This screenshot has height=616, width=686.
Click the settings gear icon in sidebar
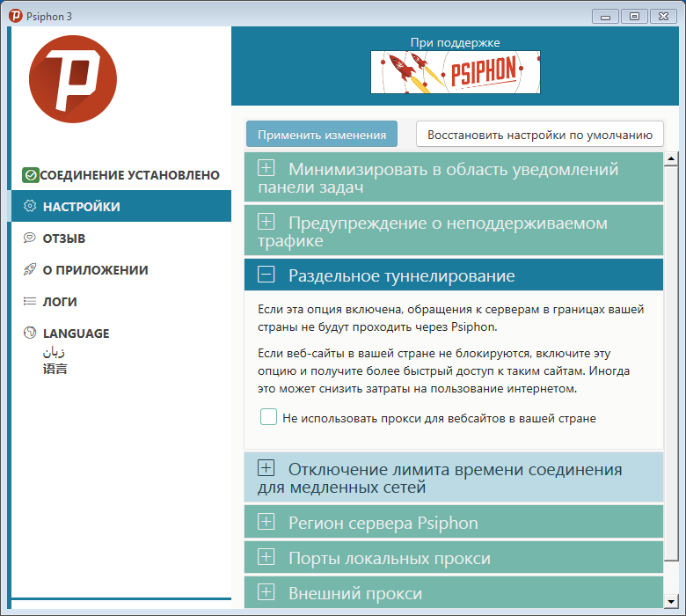click(x=30, y=207)
